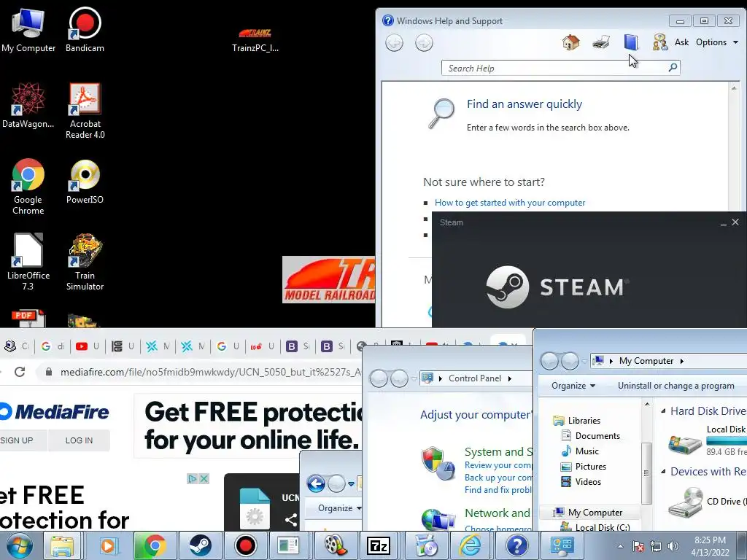The width and height of the screenshot is (747, 560).
Task: Open PowerISO desktop shortcut
Action: [x=85, y=181]
